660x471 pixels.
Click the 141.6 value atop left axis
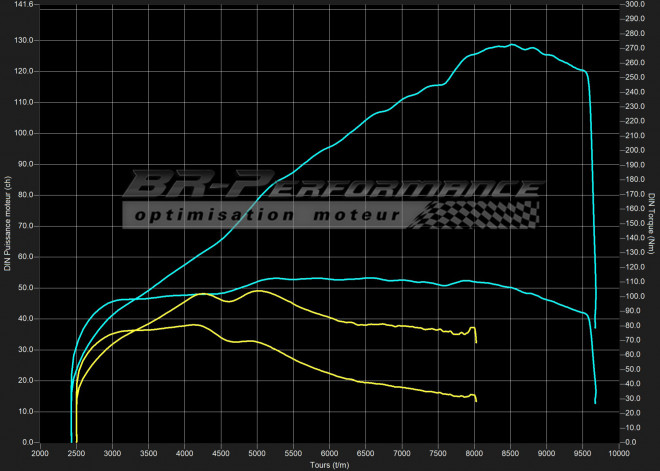coord(20,5)
